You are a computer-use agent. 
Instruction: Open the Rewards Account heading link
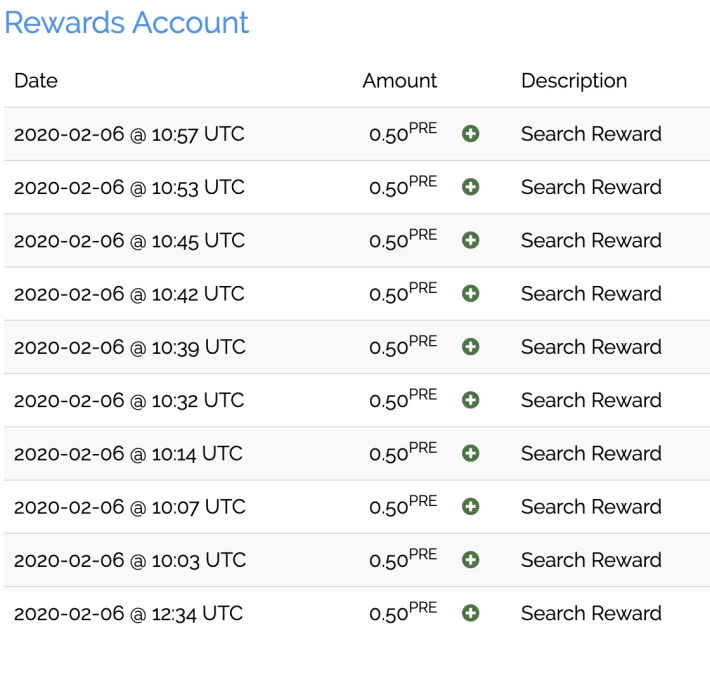[127, 22]
